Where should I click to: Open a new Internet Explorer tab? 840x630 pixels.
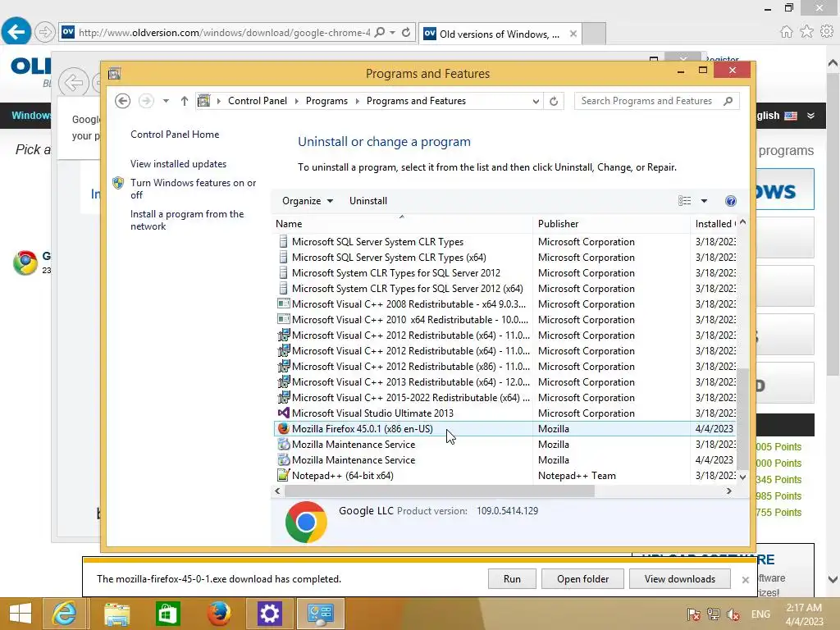[x=594, y=34]
